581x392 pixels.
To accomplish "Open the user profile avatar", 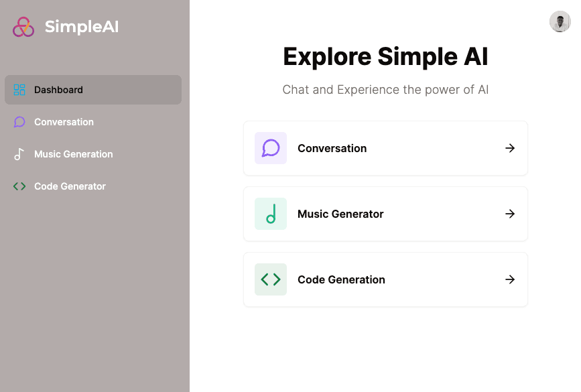I will (560, 21).
